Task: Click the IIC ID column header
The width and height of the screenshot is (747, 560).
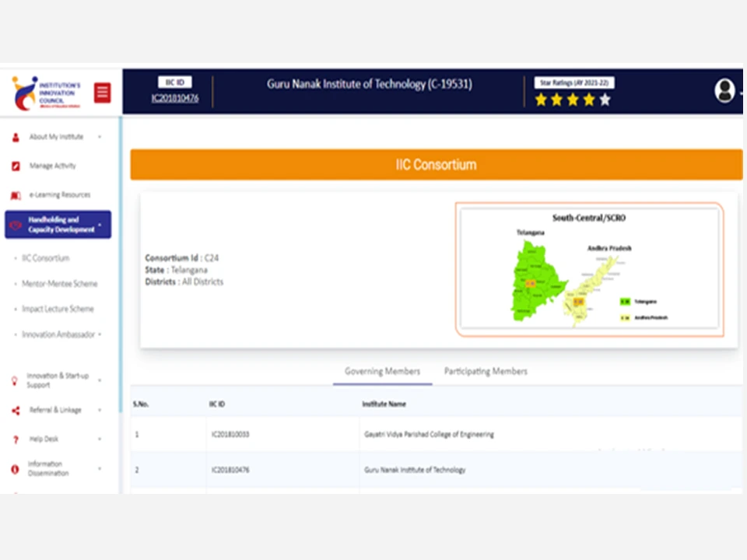Action: 217,404
